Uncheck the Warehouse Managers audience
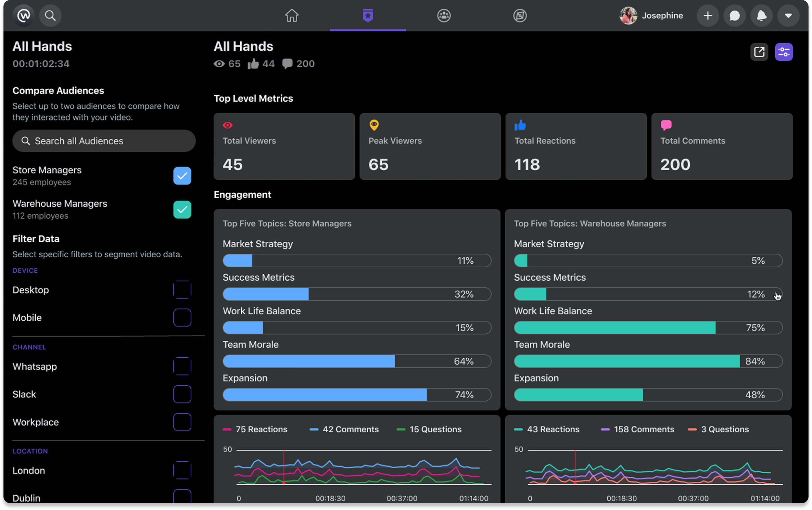This screenshot has width=812, height=510. point(182,210)
